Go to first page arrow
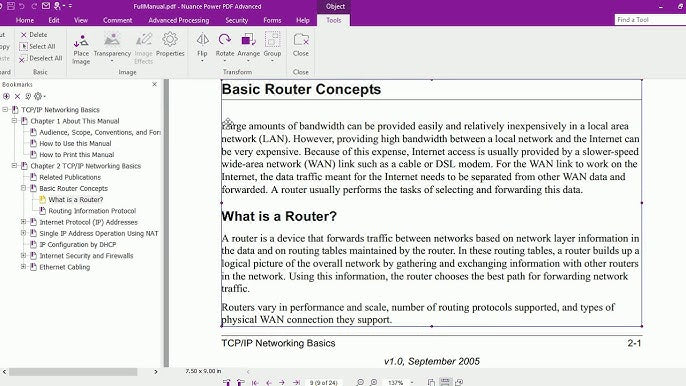This screenshot has height=386, width=686. pyautogui.click(x=255, y=382)
